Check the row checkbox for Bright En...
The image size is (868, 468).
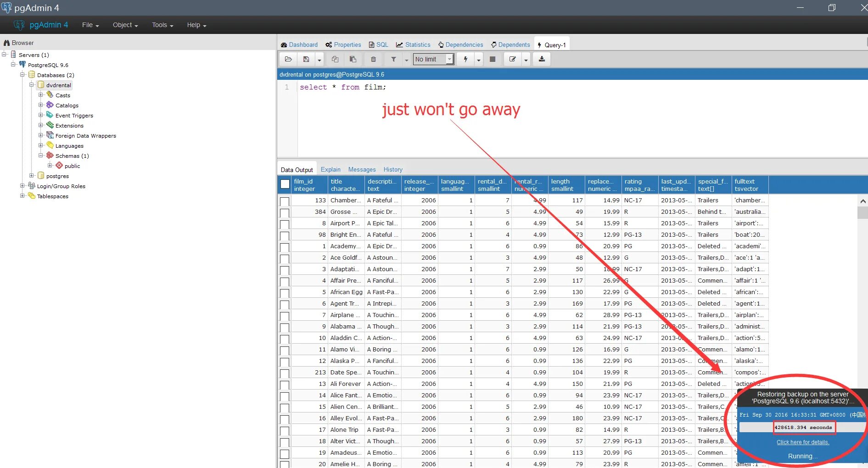tap(285, 236)
